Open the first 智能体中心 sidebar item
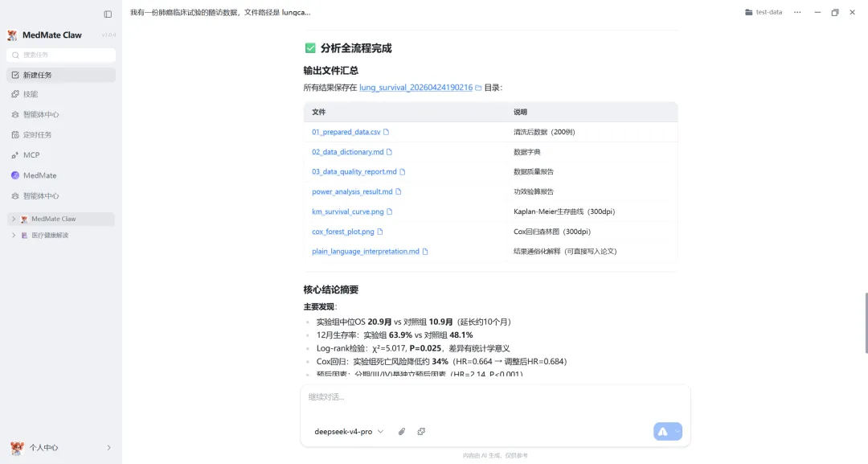This screenshot has height=464, width=868. 61,115
